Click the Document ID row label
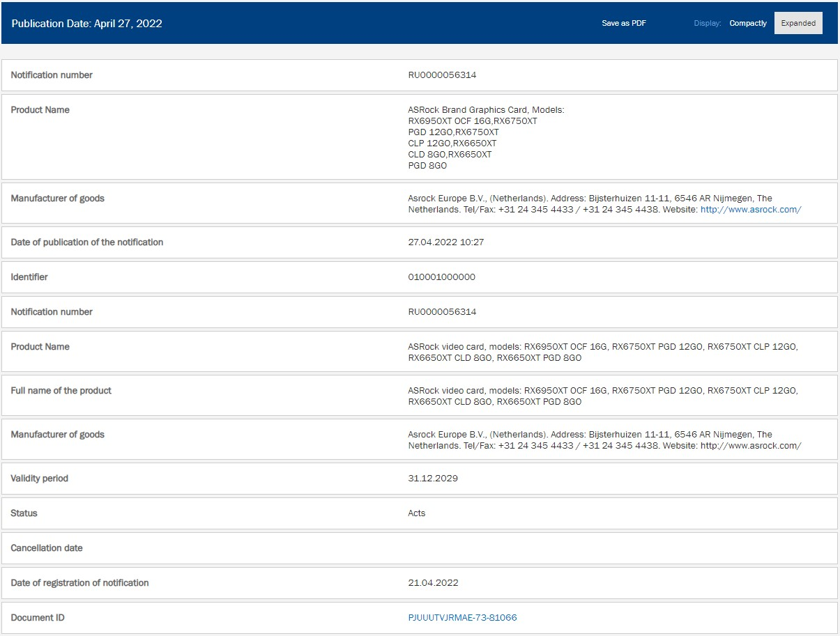 (x=38, y=617)
